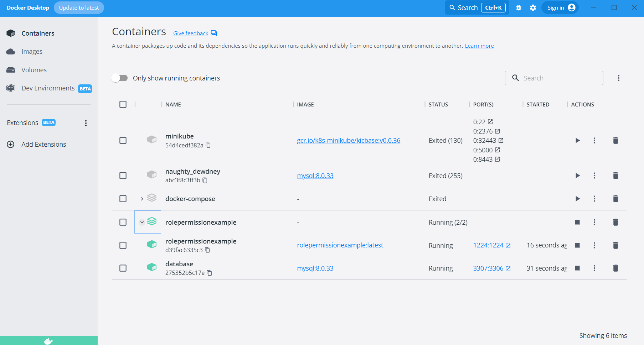Stop the database container
The height and width of the screenshot is (345, 644).
(577, 268)
